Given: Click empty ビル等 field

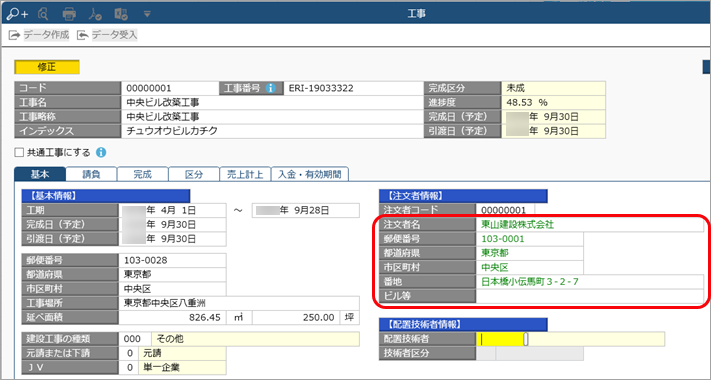Looking at the screenshot, I should (589, 296).
